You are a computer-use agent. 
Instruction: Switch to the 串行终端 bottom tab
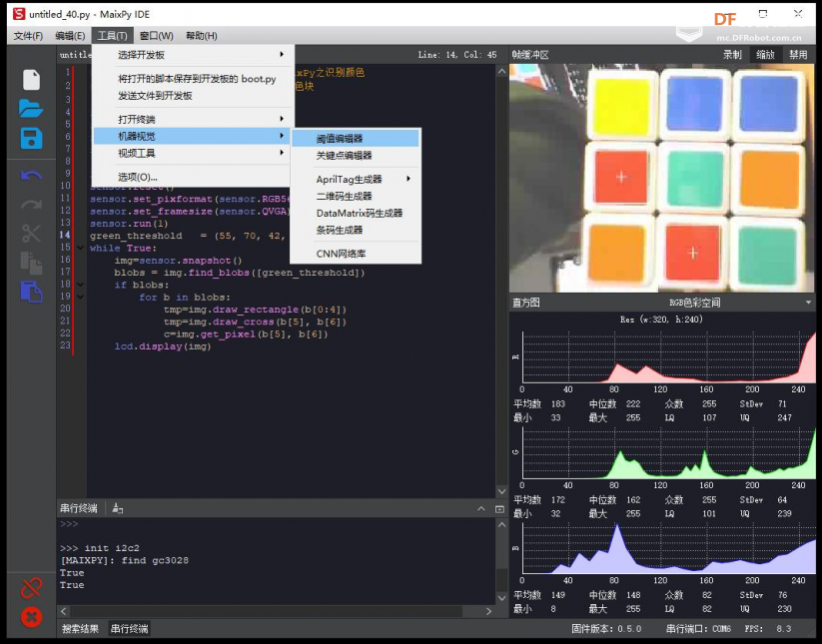[x=129, y=629]
